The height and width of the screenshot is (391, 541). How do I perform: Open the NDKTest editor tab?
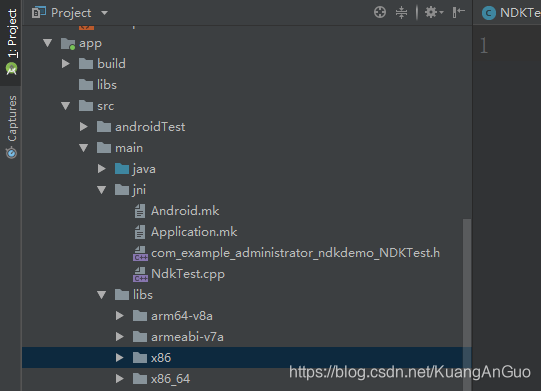click(x=511, y=13)
